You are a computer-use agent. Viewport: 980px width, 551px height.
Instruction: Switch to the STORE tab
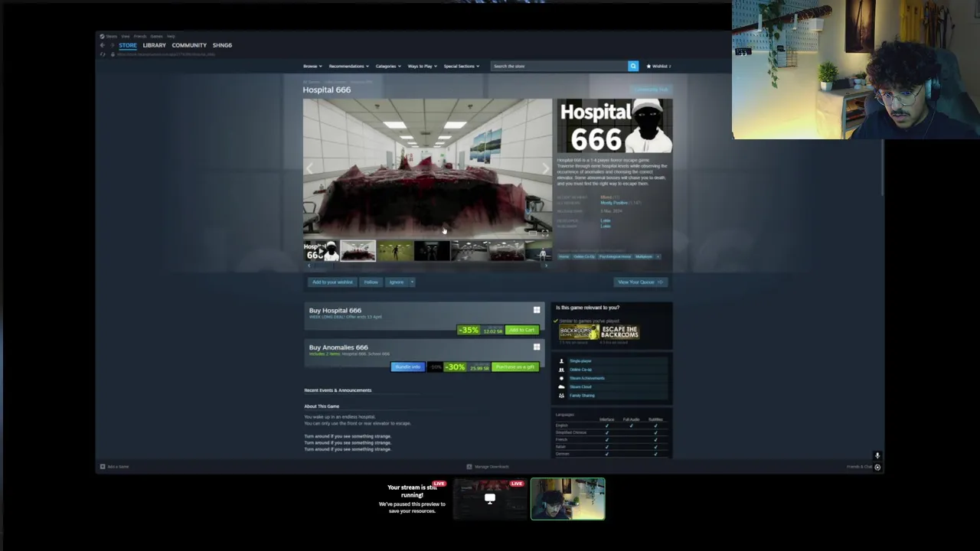(x=128, y=45)
